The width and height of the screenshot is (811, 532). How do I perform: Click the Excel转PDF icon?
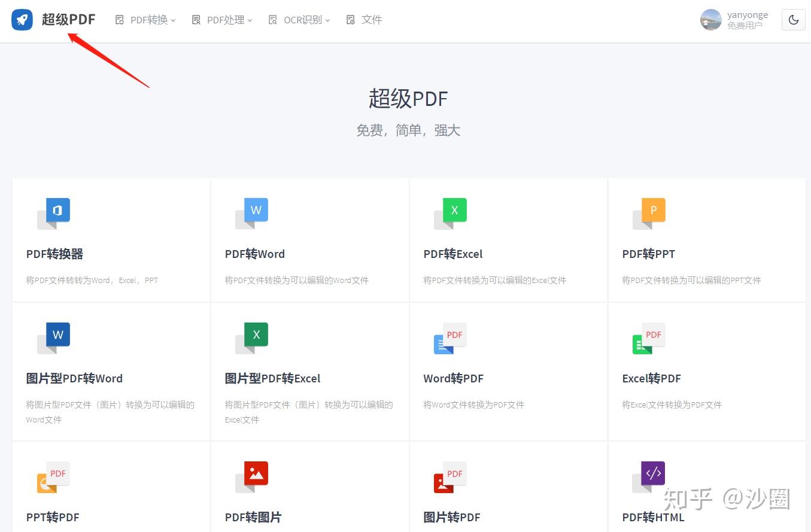pos(649,338)
